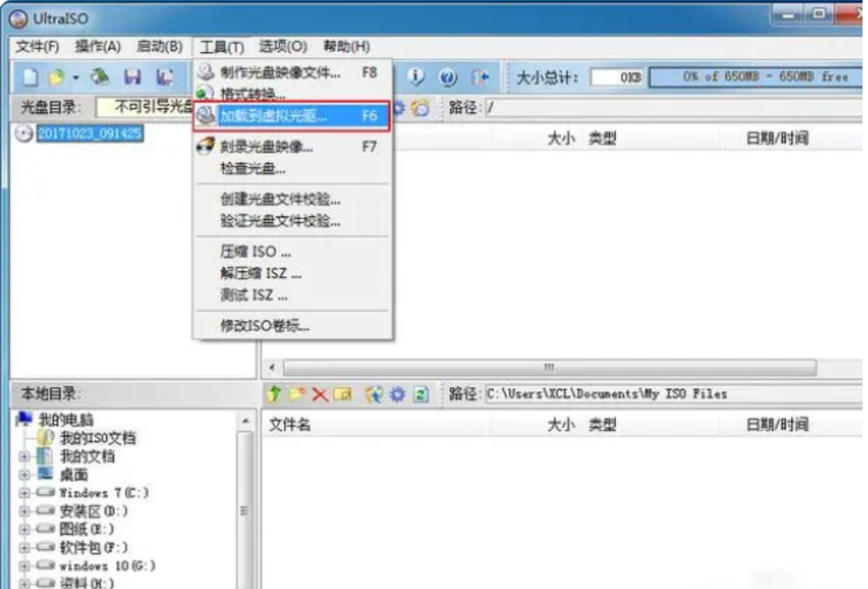
Task: Click the local 路径 field with C:\Users\XCL path
Action: (x=673, y=394)
